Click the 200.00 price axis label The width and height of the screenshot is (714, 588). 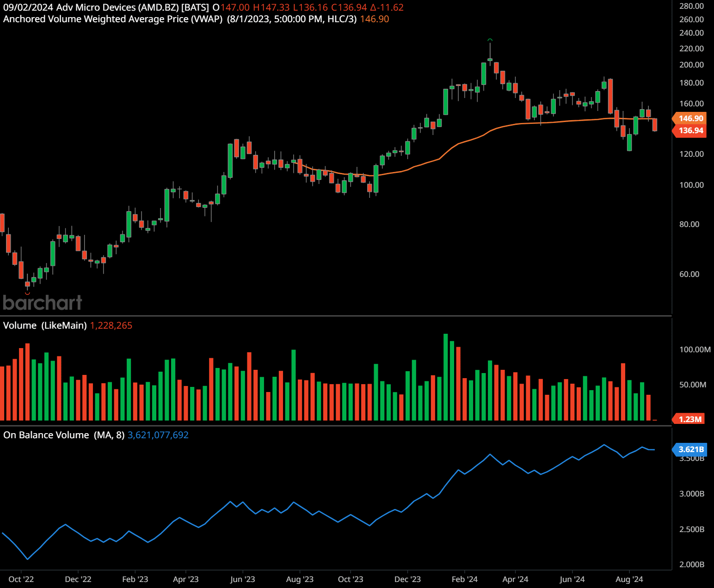(691, 65)
